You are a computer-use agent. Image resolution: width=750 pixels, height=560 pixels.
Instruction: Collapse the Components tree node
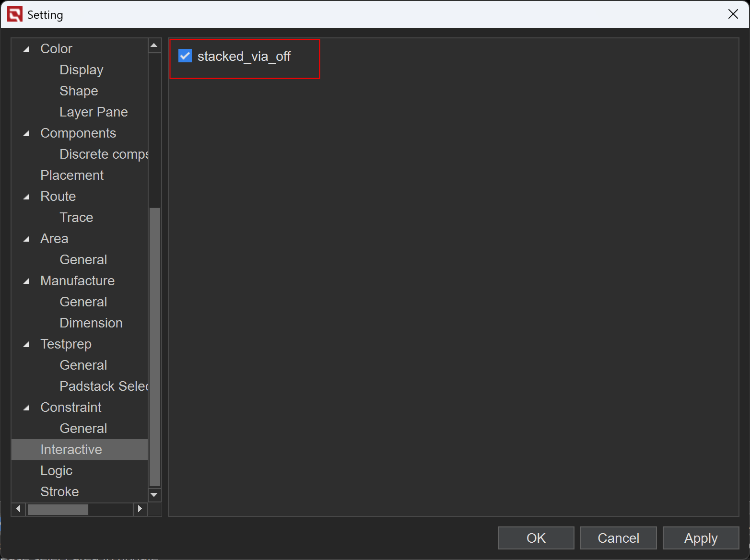[26, 133]
